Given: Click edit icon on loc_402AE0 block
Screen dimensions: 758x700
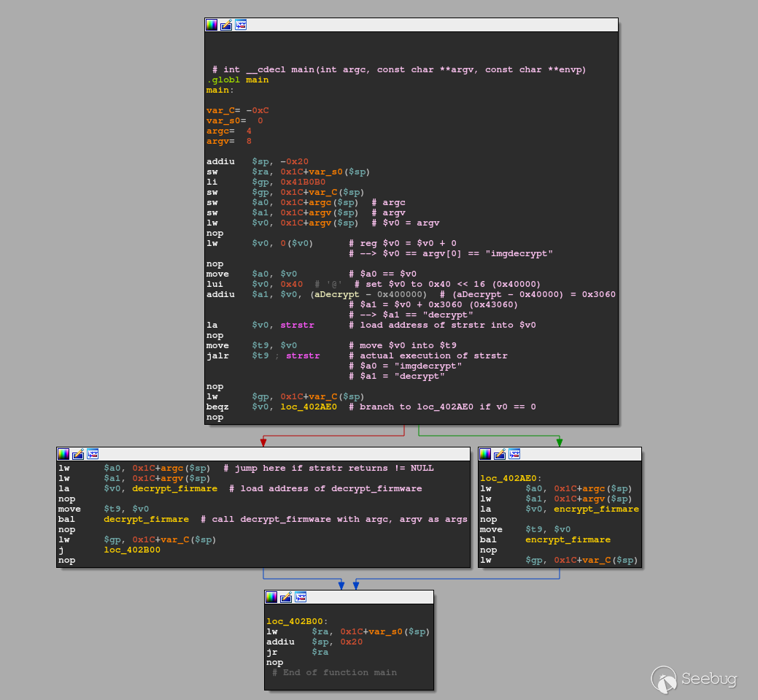Looking at the screenshot, I should pyautogui.click(x=500, y=454).
